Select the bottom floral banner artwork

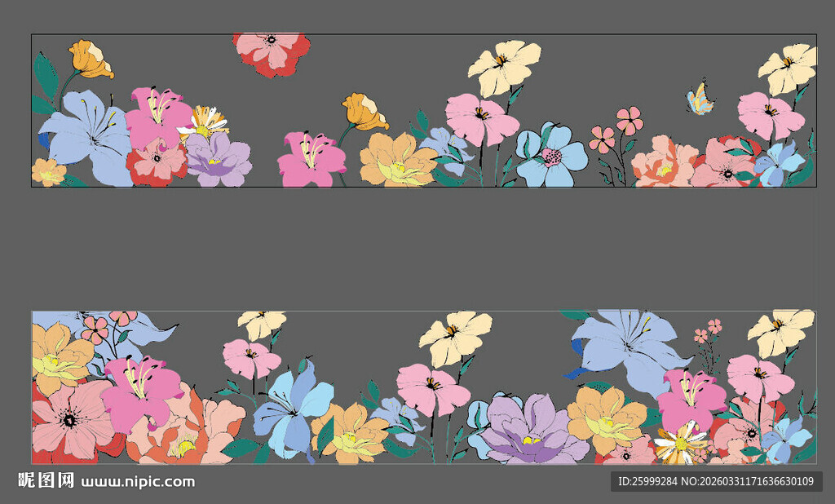click(x=424, y=387)
